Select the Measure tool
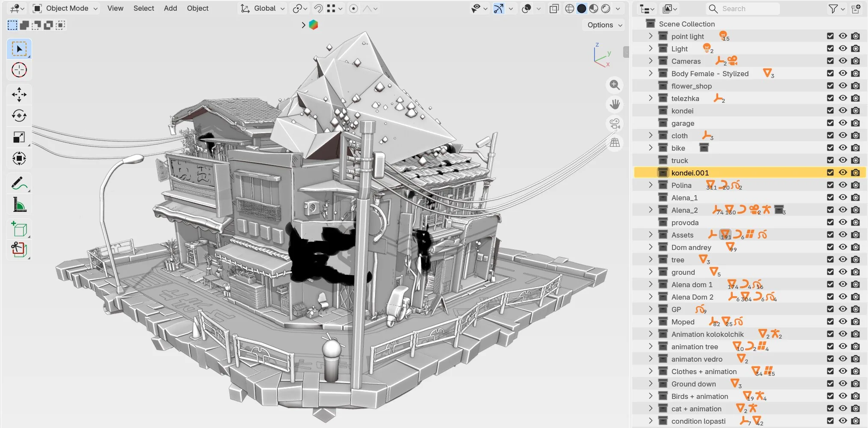This screenshot has height=428, width=868. [x=19, y=205]
